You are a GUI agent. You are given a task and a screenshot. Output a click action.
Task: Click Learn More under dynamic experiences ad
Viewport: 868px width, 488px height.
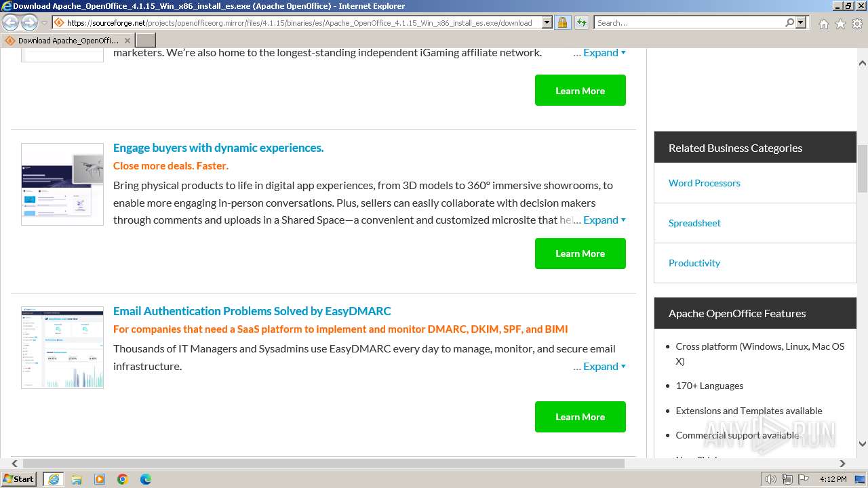[x=580, y=253]
